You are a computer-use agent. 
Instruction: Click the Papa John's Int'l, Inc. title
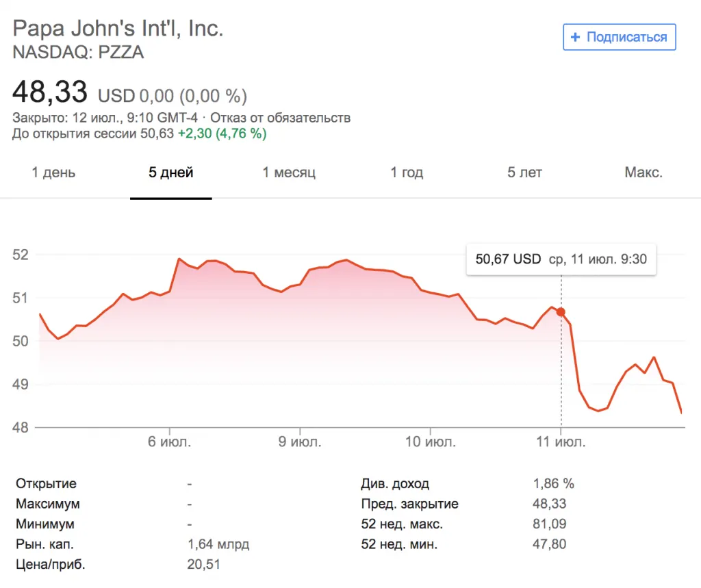(118, 29)
